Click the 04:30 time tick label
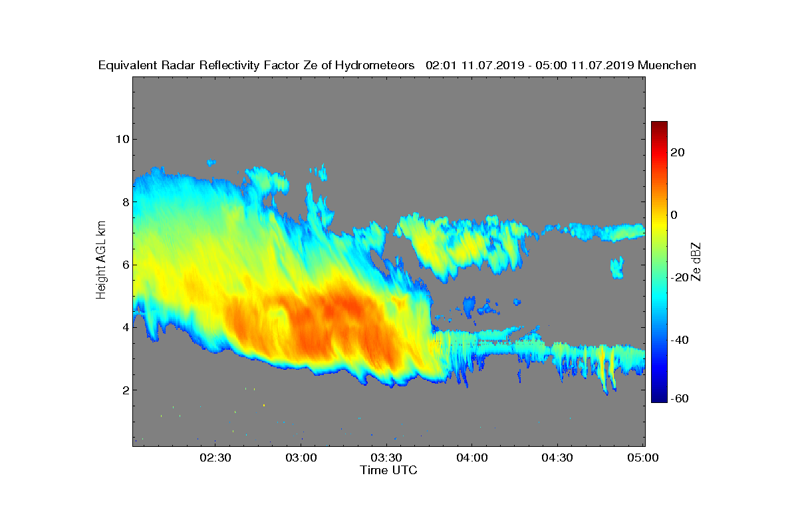798x532 pixels. [558, 458]
